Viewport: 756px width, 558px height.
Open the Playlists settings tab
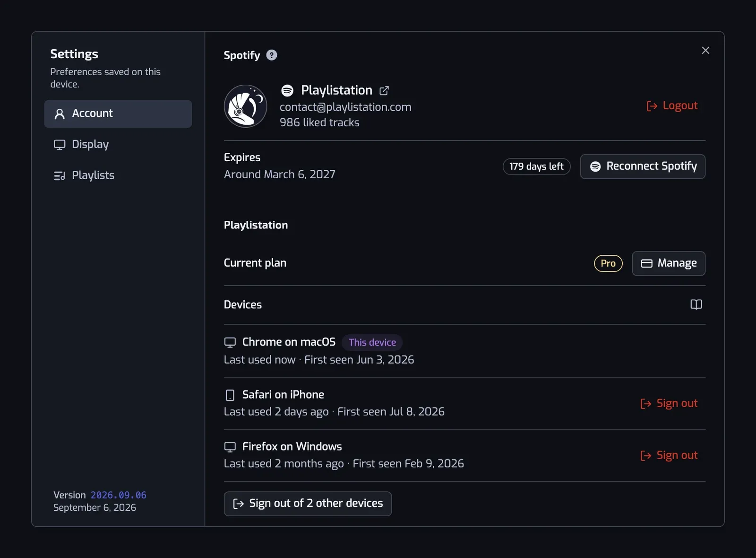pyautogui.click(x=118, y=175)
